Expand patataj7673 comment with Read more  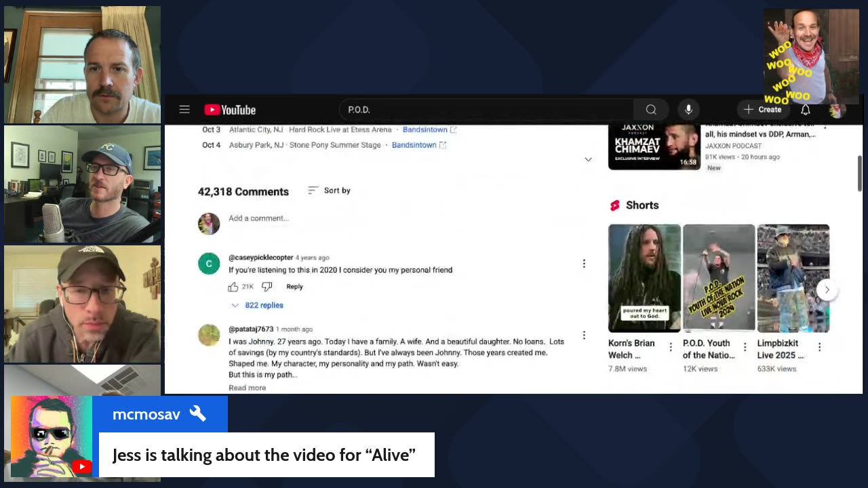(x=247, y=388)
